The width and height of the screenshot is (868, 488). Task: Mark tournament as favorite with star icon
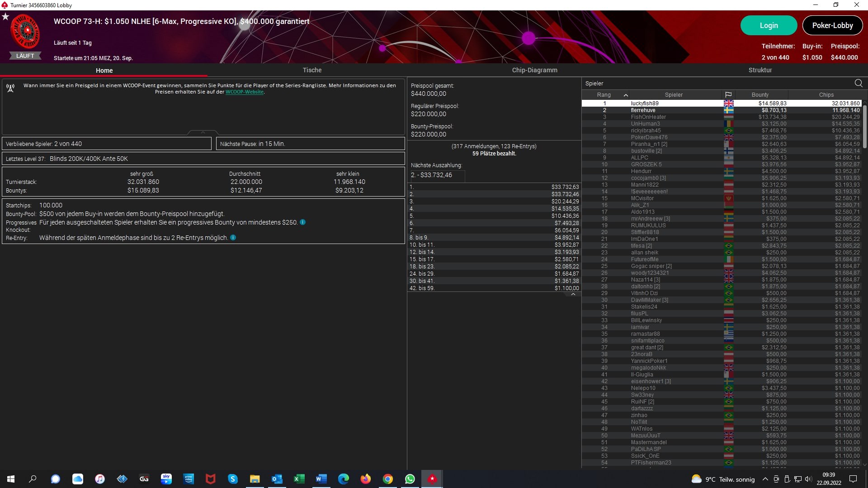(x=5, y=17)
